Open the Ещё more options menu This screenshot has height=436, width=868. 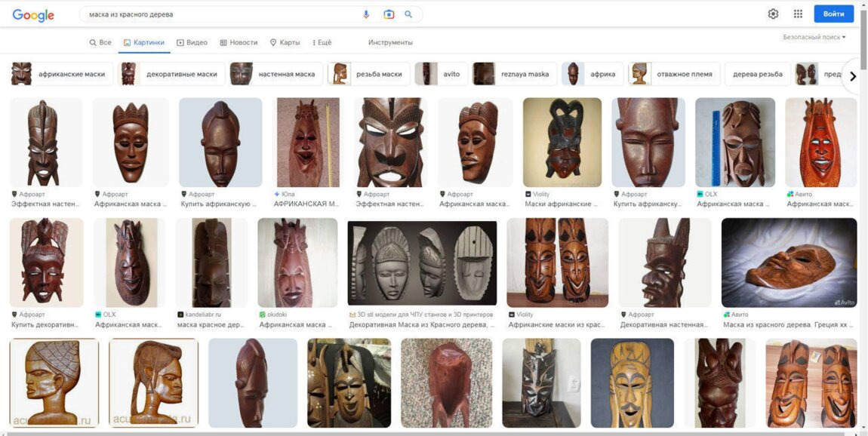pos(322,43)
